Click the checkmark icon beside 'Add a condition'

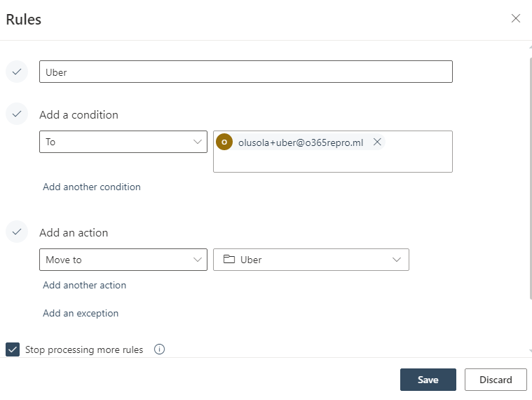17,114
